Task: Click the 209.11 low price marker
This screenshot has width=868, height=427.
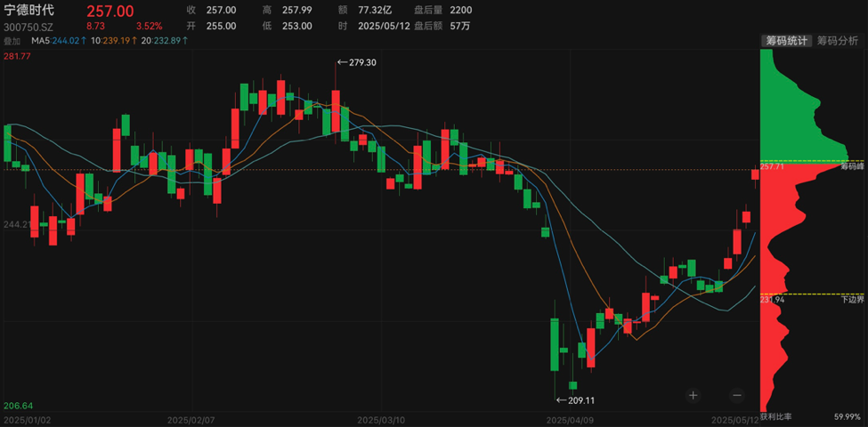Action: [575, 400]
